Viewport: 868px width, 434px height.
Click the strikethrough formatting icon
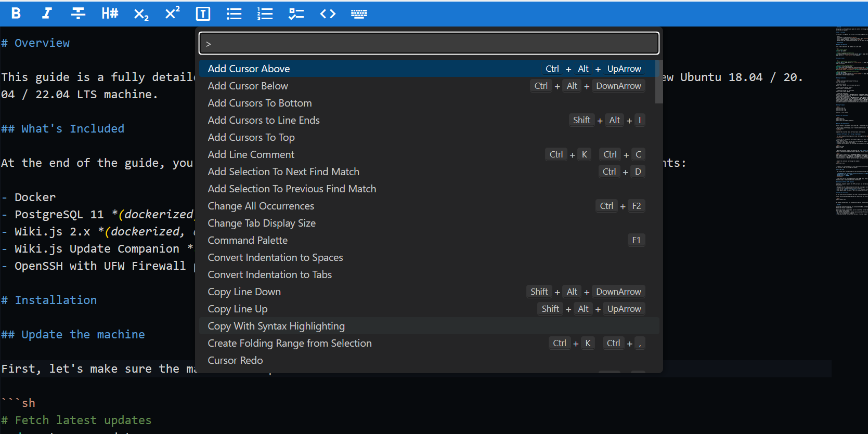(78, 14)
